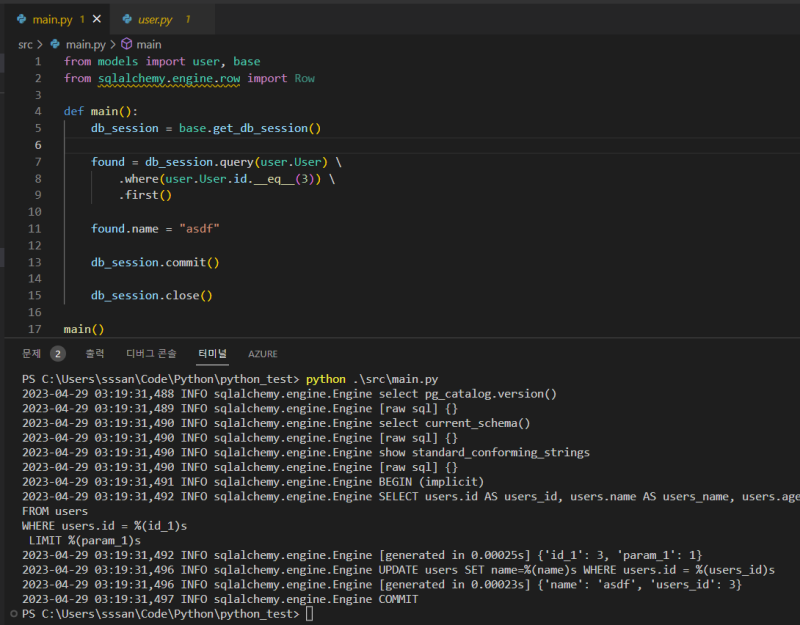The width and height of the screenshot is (800, 625).
Task: Click the Python icon on main.py tab
Action: 21,19
